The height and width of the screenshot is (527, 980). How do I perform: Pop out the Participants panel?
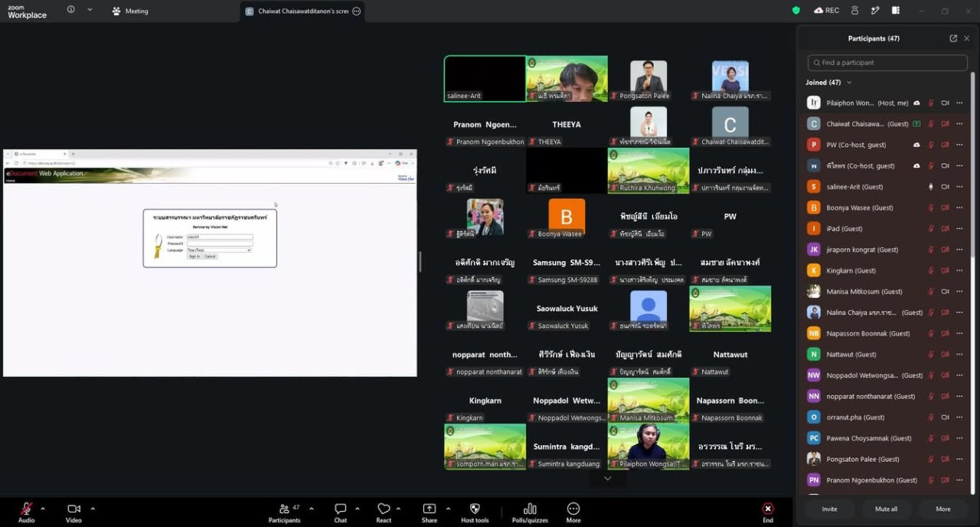pyautogui.click(x=953, y=38)
